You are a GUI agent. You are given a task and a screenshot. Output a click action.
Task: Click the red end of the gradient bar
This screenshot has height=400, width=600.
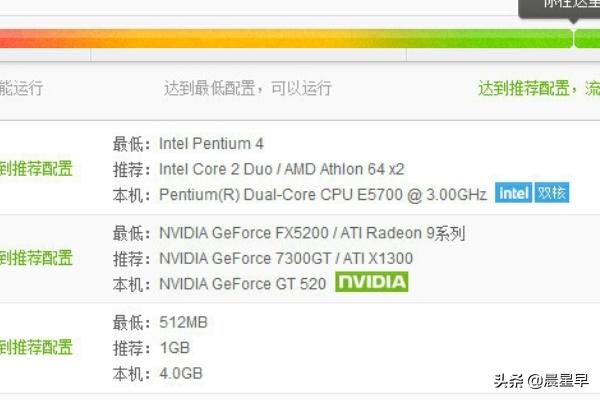(x=15, y=39)
